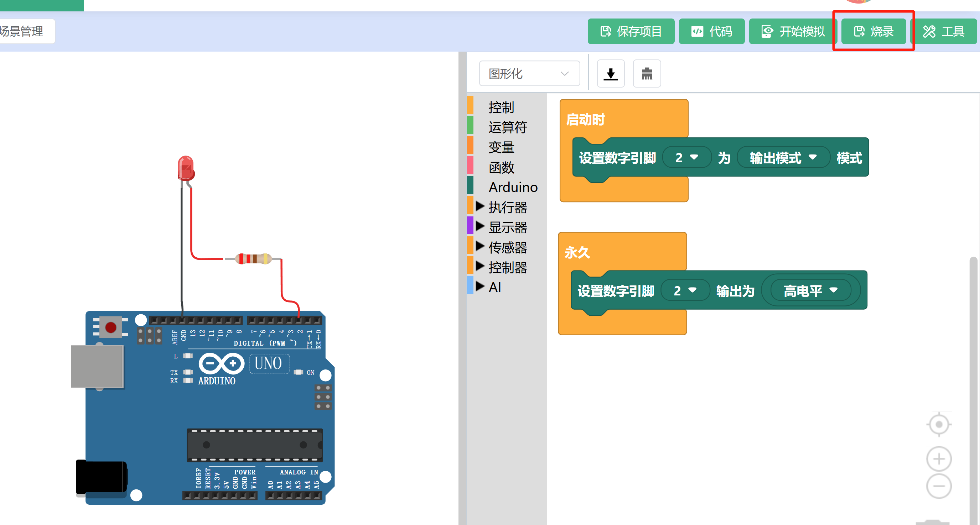Image resolution: width=980 pixels, height=525 pixels.
Task: Click the 开始模拟 start simulation button
Action: point(793,31)
